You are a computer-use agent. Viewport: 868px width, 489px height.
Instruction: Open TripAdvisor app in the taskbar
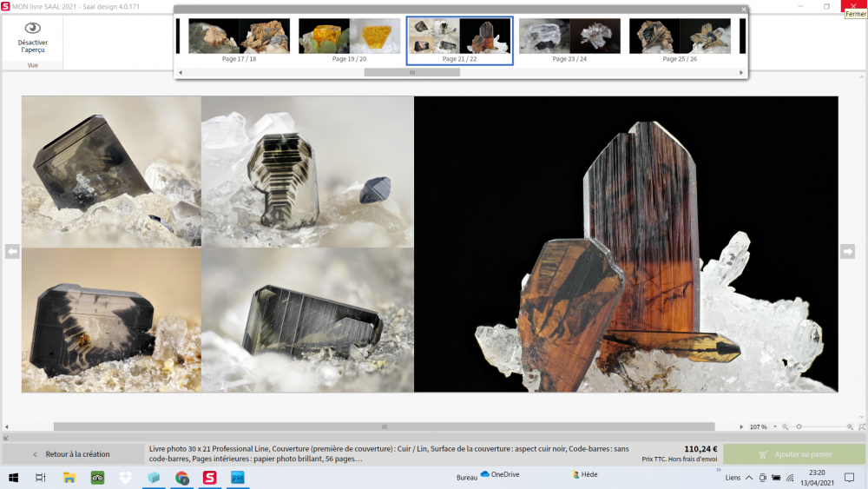coord(97,478)
